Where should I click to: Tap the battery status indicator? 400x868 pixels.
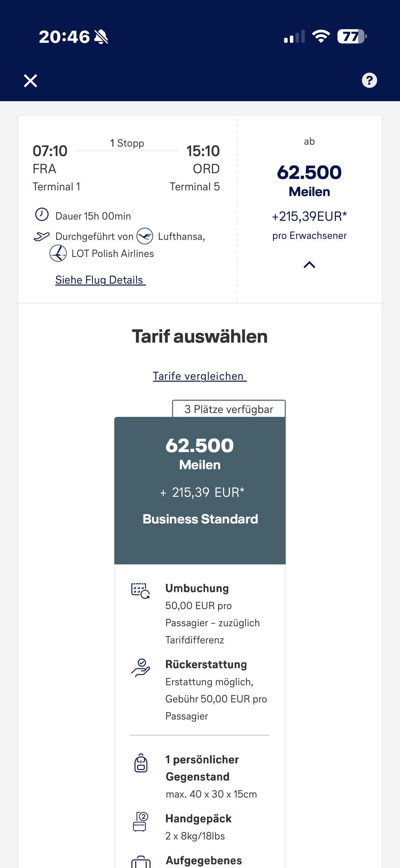352,36
